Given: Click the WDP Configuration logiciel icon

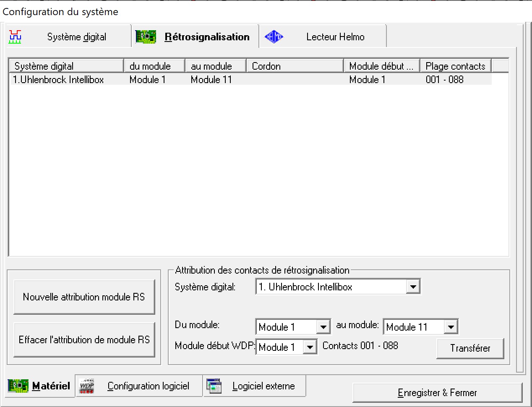Looking at the screenshot, I should point(87,386).
